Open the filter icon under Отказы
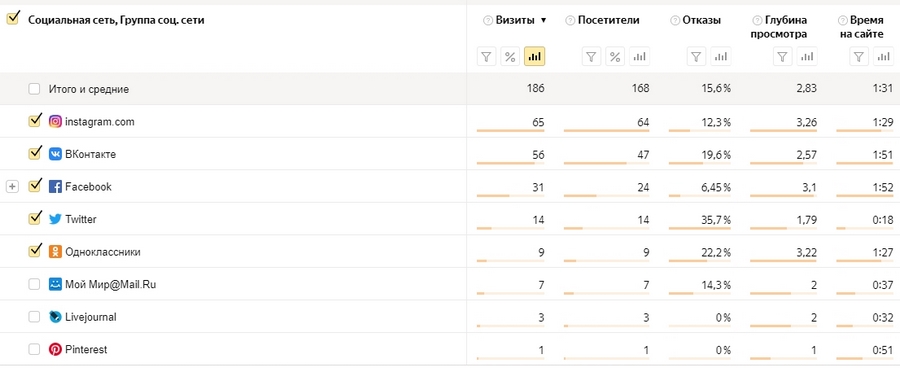This screenshot has height=368, width=900. [x=696, y=56]
